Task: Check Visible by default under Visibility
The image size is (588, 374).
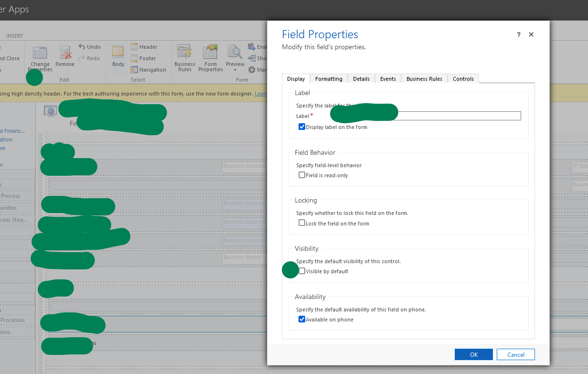Action: pyautogui.click(x=301, y=270)
